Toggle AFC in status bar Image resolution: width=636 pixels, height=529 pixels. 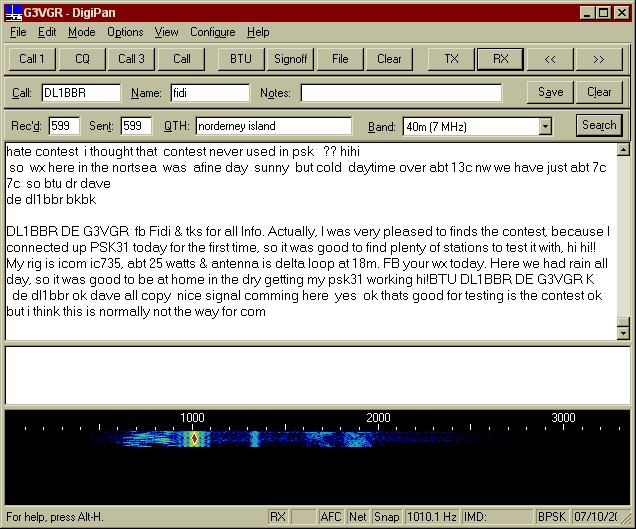point(331,517)
